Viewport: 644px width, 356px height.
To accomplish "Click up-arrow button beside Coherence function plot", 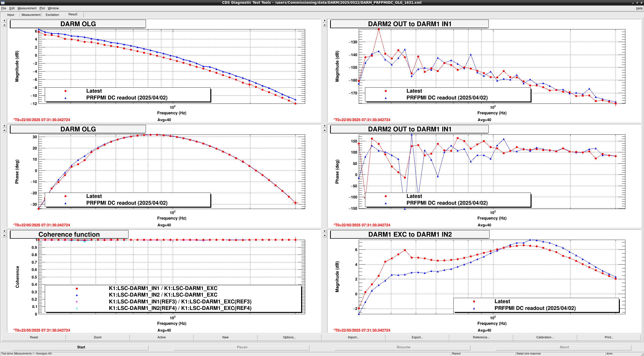I will tap(4, 235).
